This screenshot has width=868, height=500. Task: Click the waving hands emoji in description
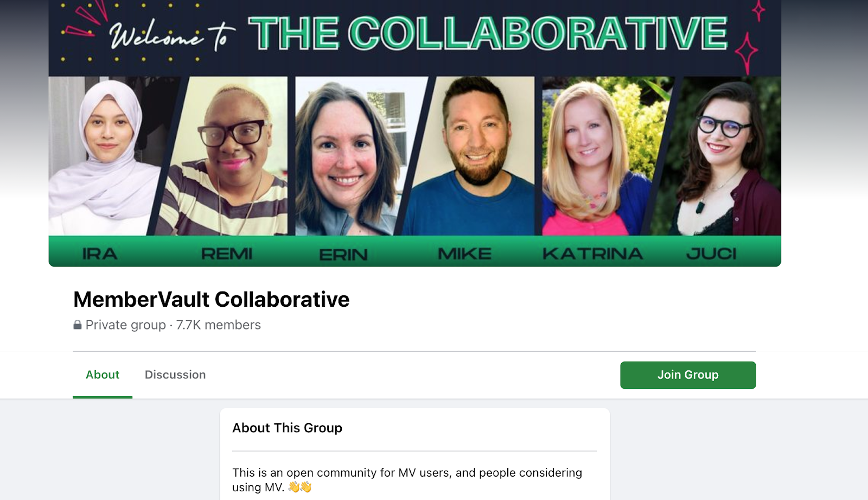point(300,487)
